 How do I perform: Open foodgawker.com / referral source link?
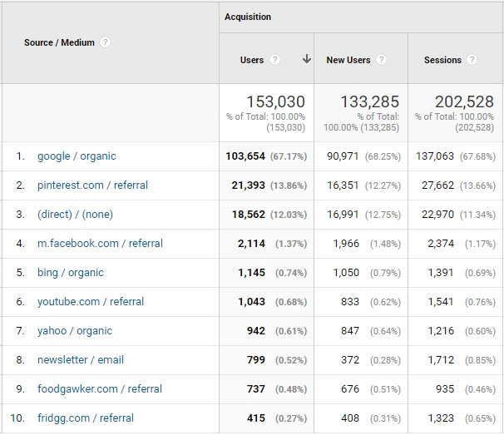click(100, 389)
